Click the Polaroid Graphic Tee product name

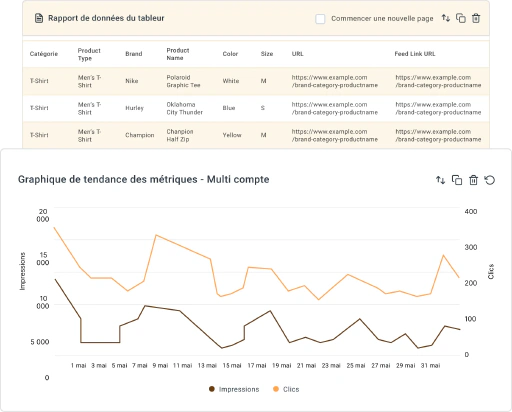click(x=183, y=81)
